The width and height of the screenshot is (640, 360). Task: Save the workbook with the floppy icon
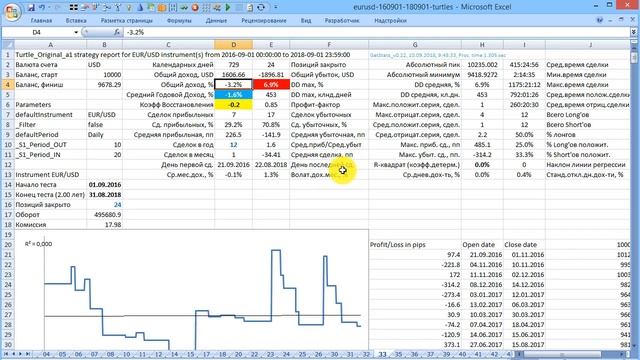pos(31,7)
